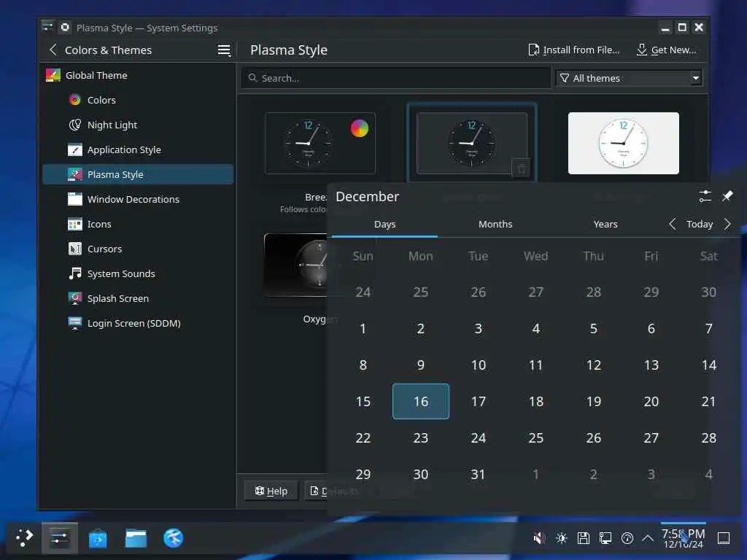Click the muted volume tray icon

[539, 539]
